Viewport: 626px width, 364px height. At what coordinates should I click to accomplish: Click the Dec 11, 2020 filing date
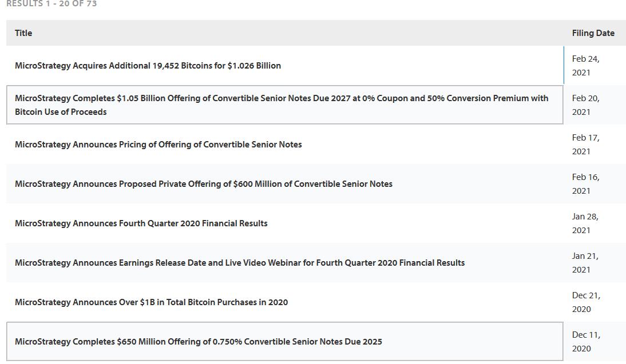point(585,342)
